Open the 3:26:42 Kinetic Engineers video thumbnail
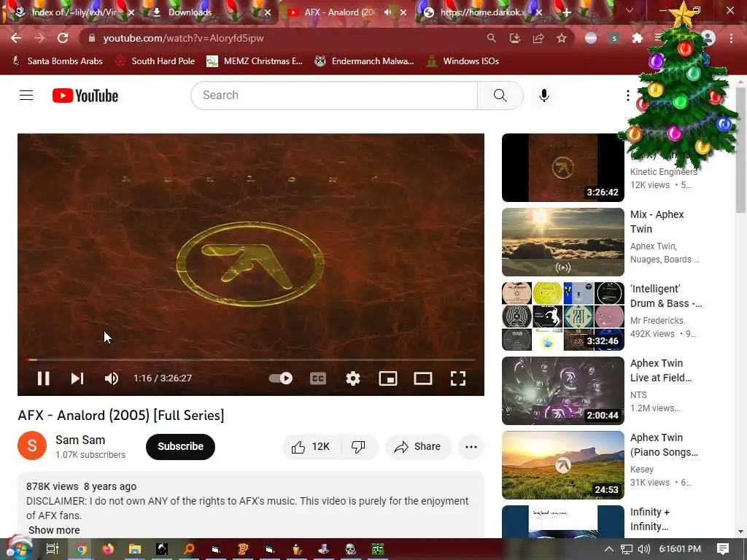This screenshot has width=747, height=560. click(x=562, y=168)
